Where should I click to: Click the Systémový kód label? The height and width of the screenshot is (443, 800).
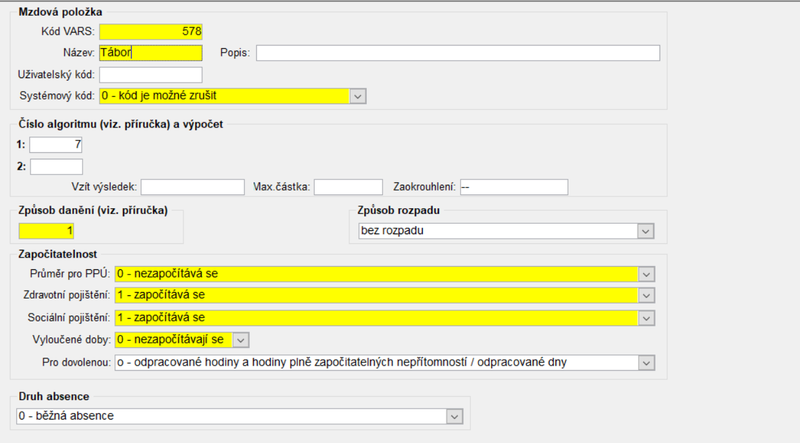click(x=57, y=96)
